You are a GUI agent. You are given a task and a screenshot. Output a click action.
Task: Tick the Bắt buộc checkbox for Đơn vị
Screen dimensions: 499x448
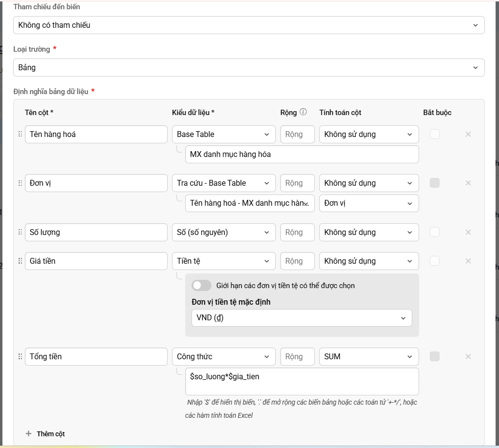click(434, 183)
